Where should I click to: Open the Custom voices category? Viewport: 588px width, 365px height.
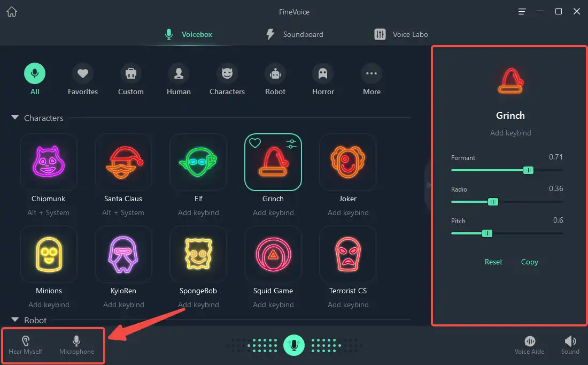click(131, 79)
